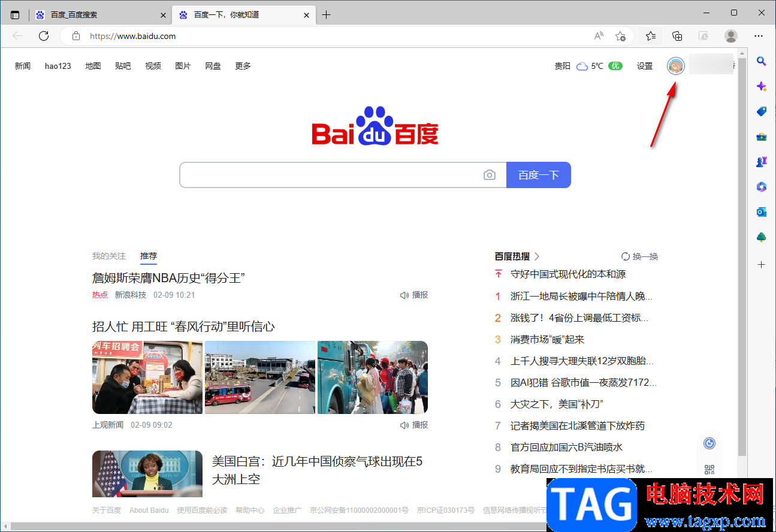The height and width of the screenshot is (532, 776).
Task: Open the 新闻 nav link
Action: pyautogui.click(x=23, y=66)
